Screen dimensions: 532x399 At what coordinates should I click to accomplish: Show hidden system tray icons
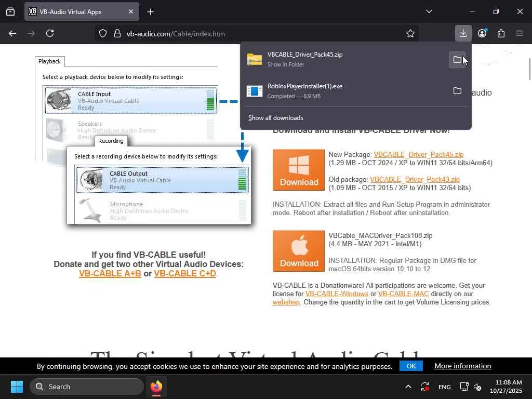coord(408,387)
